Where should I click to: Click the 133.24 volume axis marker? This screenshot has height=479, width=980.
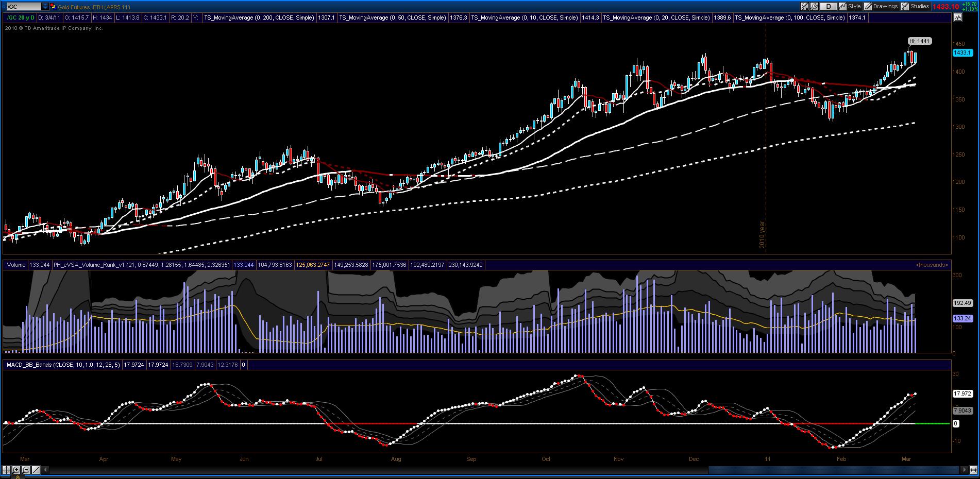point(962,318)
